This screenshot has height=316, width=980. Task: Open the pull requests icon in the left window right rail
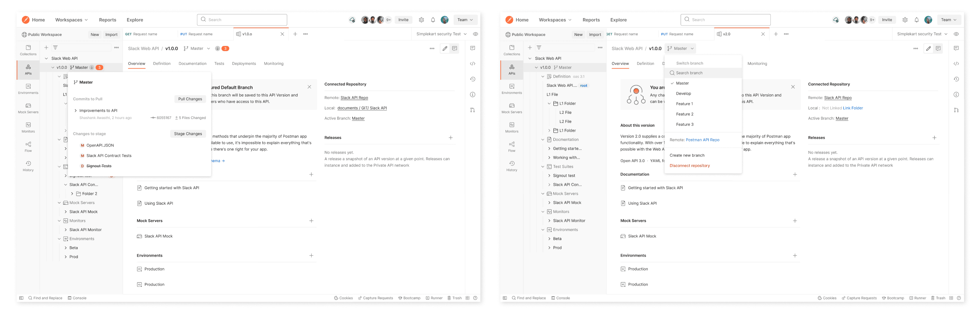473,110
